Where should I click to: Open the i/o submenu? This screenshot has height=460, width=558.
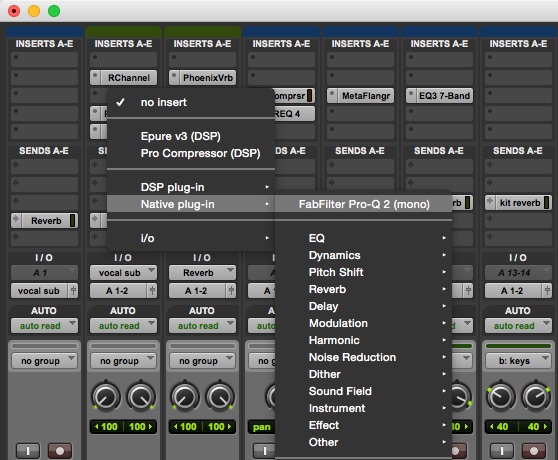pyautogui.click(x=191, y=238)
